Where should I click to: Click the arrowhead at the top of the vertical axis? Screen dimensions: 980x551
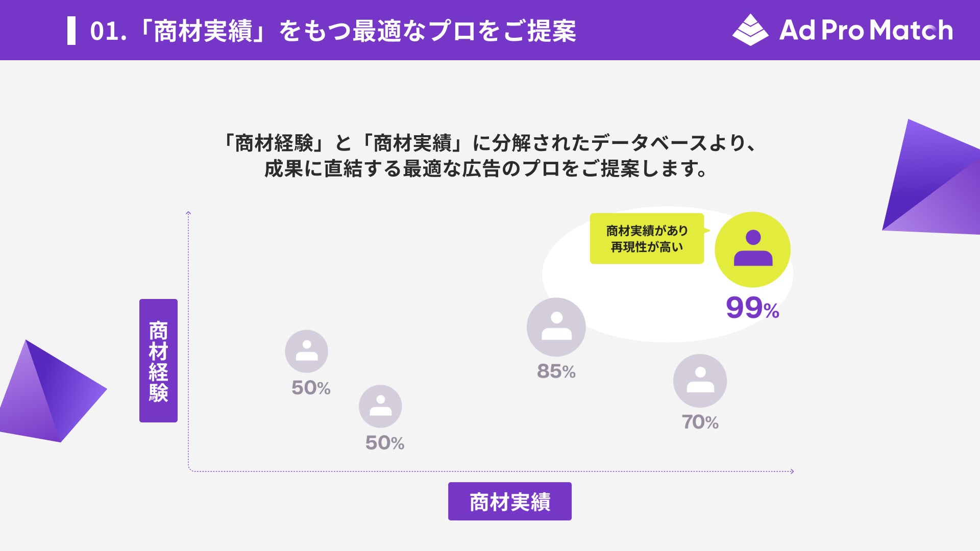coord(188,213)
